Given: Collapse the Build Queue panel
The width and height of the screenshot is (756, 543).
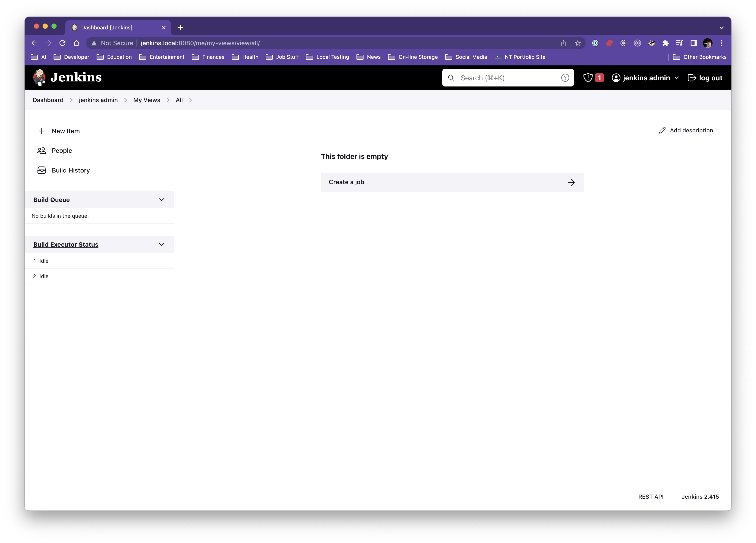Looking at the screenshot, I should pos(162,200).
